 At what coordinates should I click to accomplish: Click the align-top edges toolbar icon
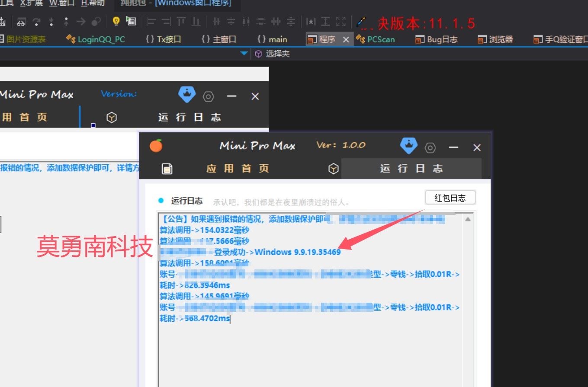tap(181, 21)
